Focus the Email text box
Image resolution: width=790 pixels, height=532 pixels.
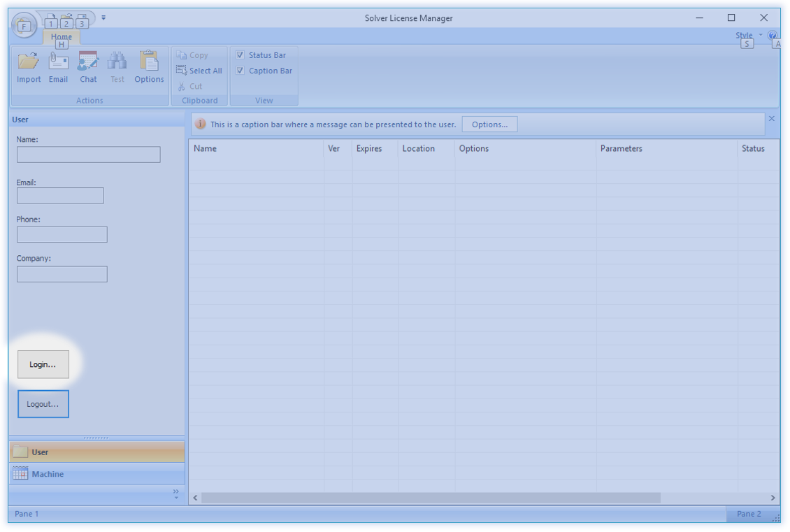point(60,196)
